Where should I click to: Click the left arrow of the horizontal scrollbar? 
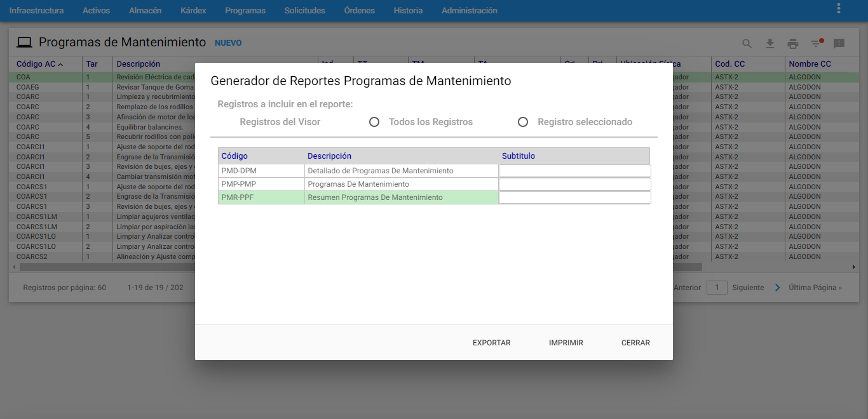(15, 267)
